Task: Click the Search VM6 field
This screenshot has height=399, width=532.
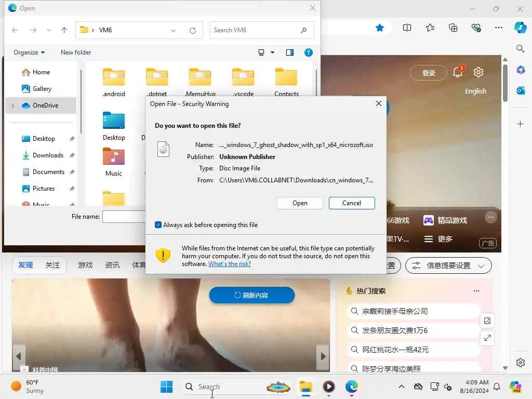Action: click(262, 30)
